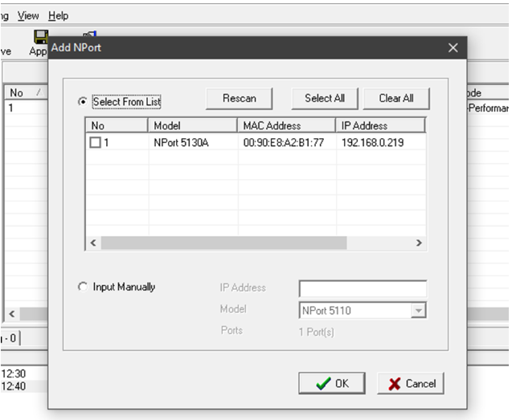Viewport: 512px width, 420px height.
Task: Sort device list by Model column header
Action: (193, 125)
